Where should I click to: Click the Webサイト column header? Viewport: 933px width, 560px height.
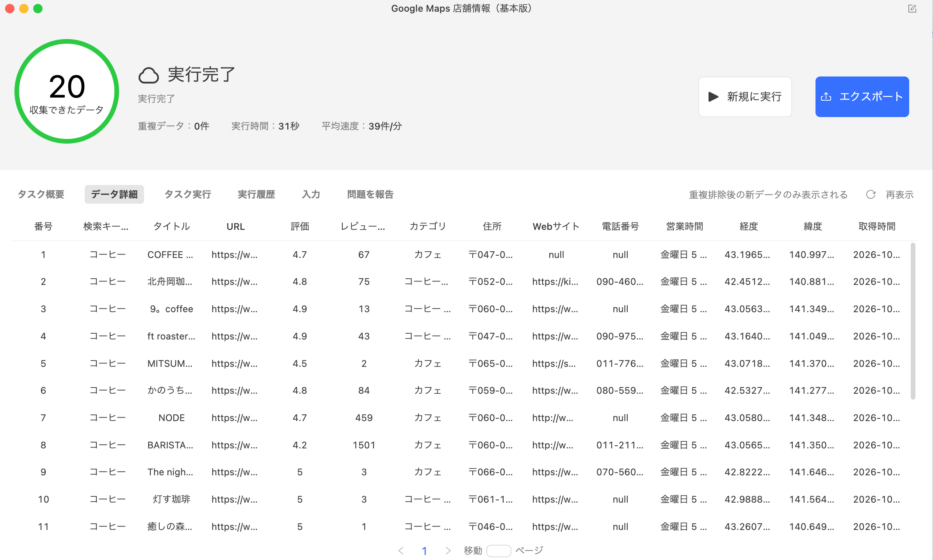pyautogui.click(x=556, y=226)
